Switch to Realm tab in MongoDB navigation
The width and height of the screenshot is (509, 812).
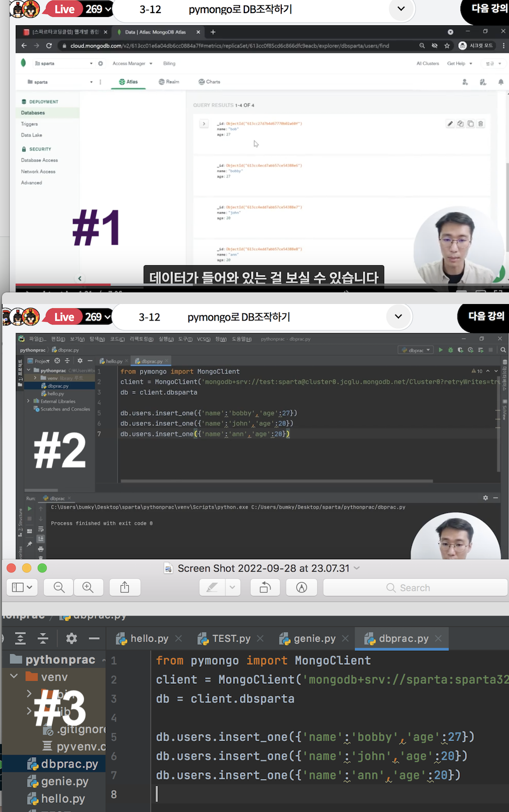pyautogui.click(x=169, y=82)
